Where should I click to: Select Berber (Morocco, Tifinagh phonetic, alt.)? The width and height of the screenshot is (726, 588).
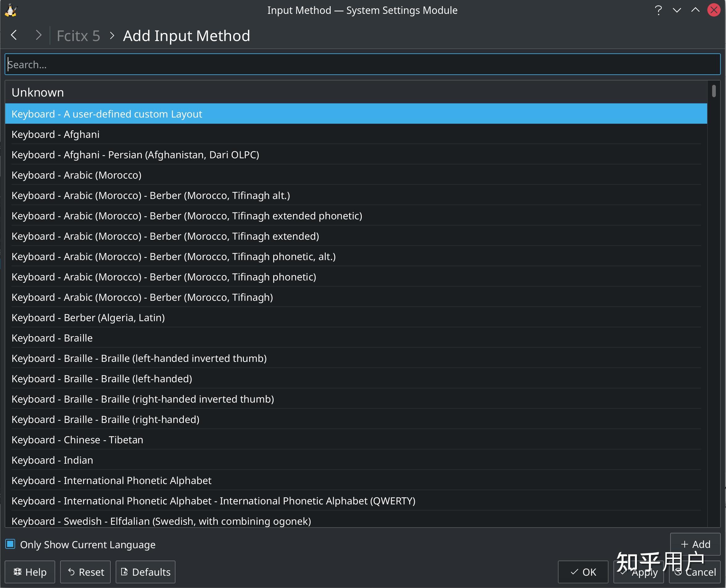tap(356, 256)
